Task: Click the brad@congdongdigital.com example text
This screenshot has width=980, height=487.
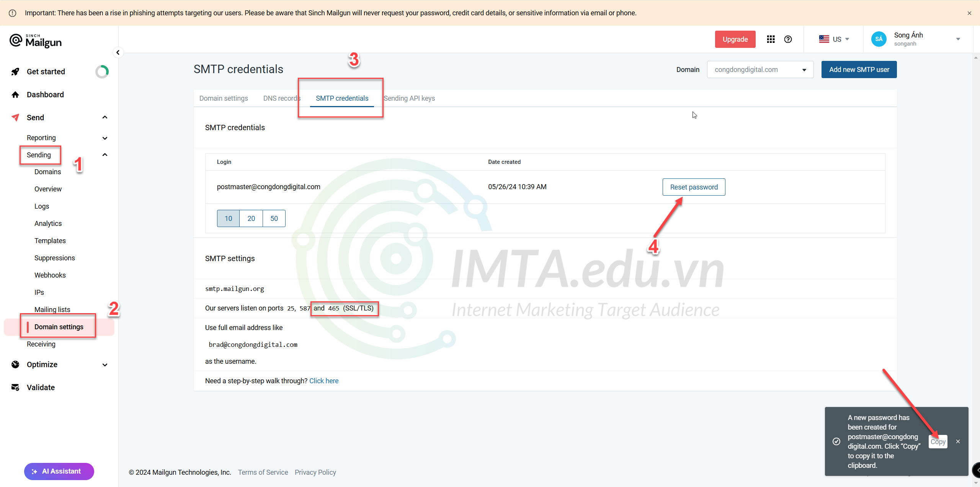Action: [253, 345]
